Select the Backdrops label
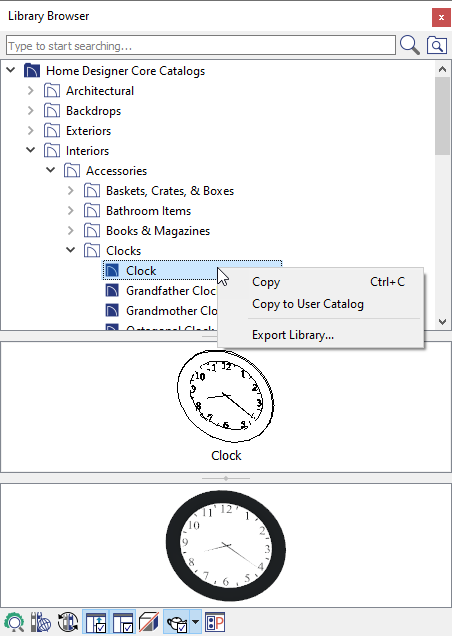452x636 pixels. click(x=93, y=111)
